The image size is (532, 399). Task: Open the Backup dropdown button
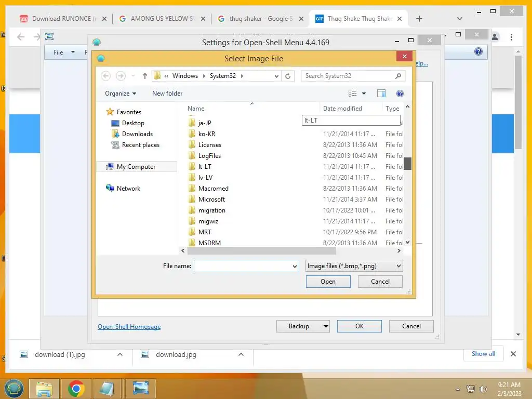tap(303, 326)
